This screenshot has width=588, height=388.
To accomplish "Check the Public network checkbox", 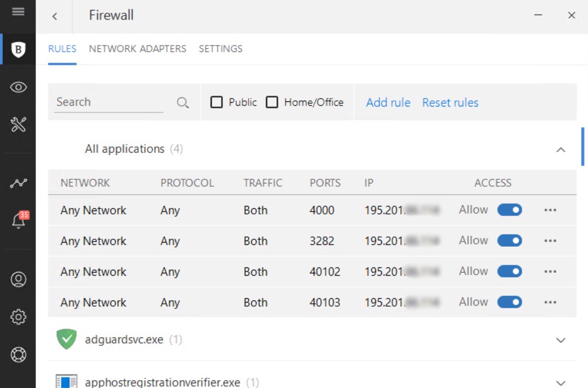I will pos(216,103).
